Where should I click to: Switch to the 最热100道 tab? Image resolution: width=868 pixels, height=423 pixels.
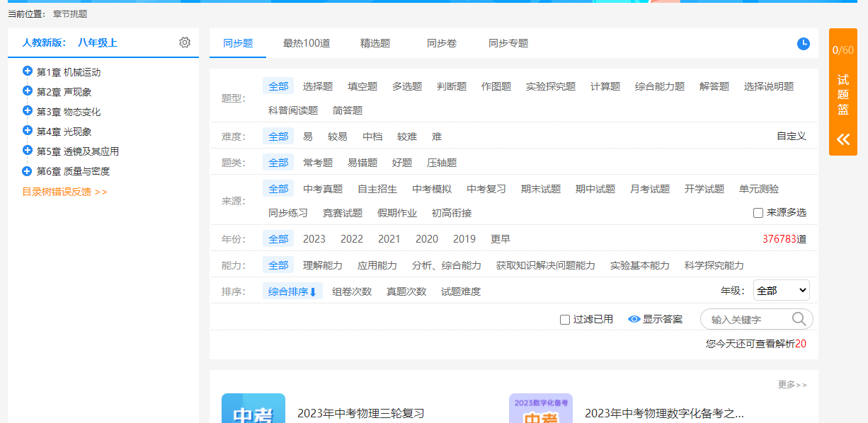(x=307, y=43)
